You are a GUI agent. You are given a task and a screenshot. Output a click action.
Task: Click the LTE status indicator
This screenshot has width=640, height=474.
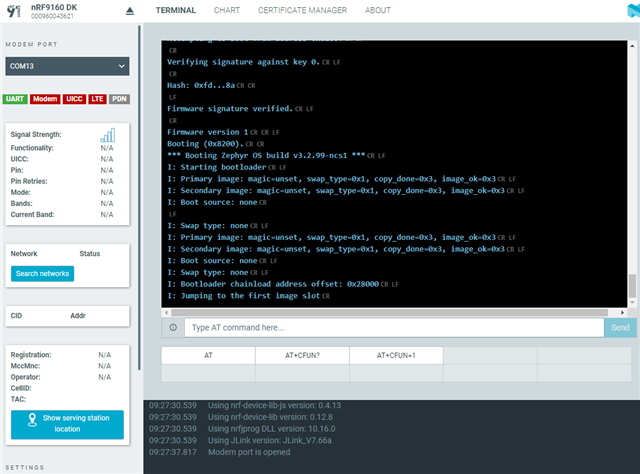tap(97, 99)
